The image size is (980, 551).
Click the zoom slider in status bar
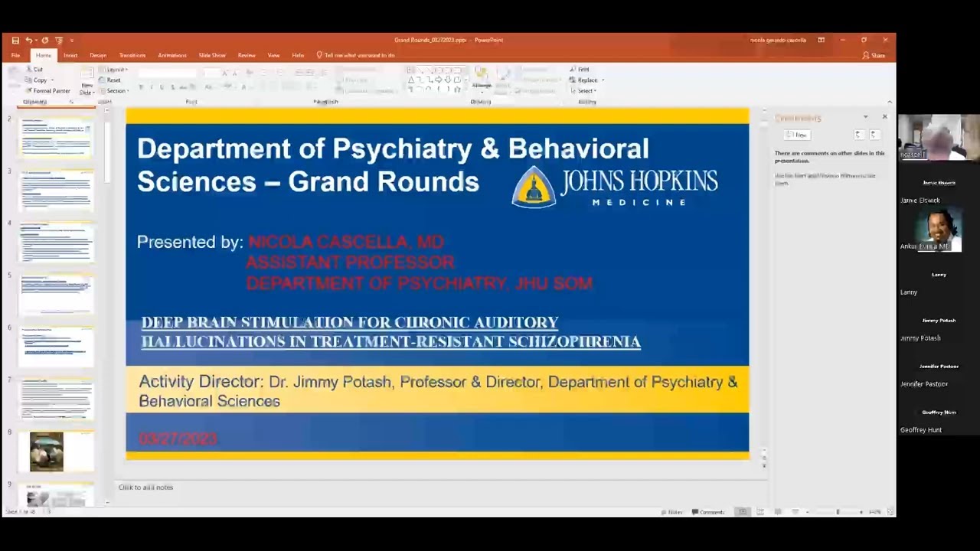pyautogui.click(x=838, y=512)
